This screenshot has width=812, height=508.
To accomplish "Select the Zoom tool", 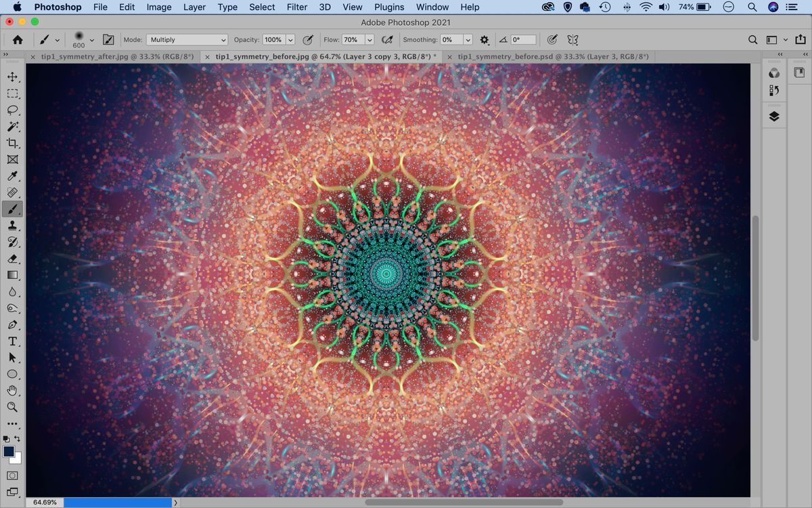I will pos(13,407).
